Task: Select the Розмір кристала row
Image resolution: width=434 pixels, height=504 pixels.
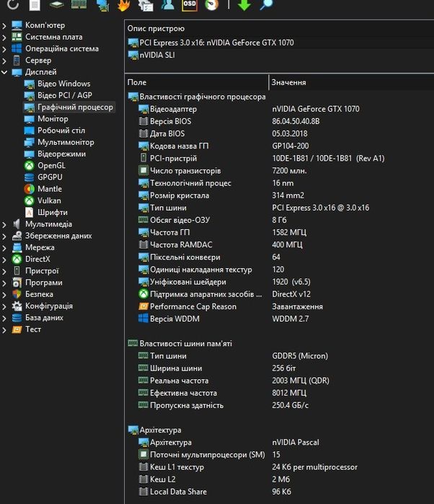Action: coord(280,195)
